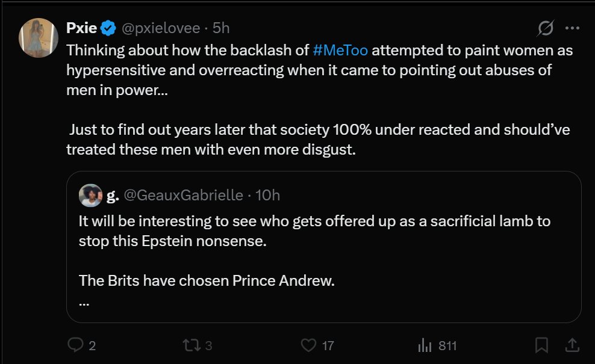Expand the quoted tweet's truncated ellipsis
Image resolution: width=595 pixels, height=364 pixels.
point(84,303)
